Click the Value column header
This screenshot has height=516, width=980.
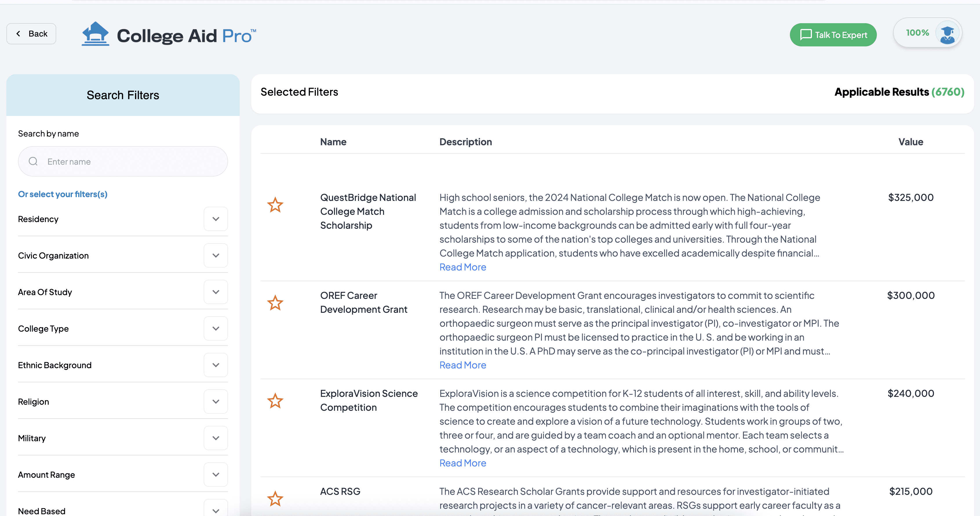[x=911, y=142]
